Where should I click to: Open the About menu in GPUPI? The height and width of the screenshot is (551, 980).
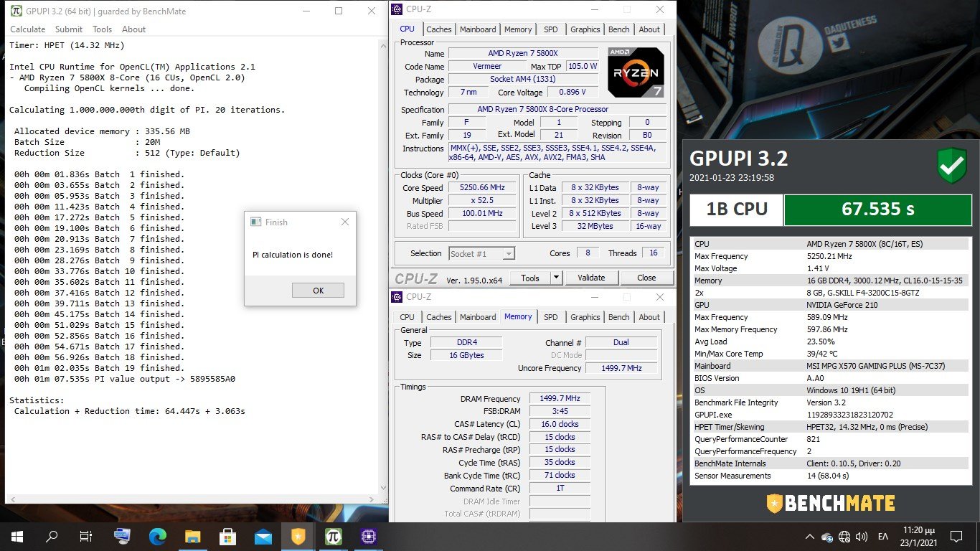click(133, 29)
